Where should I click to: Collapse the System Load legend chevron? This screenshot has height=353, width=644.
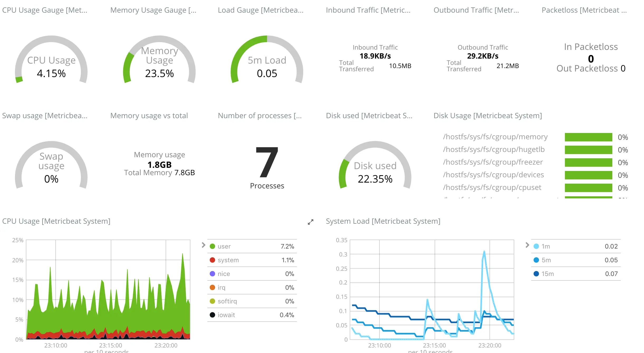coord(527,245)
